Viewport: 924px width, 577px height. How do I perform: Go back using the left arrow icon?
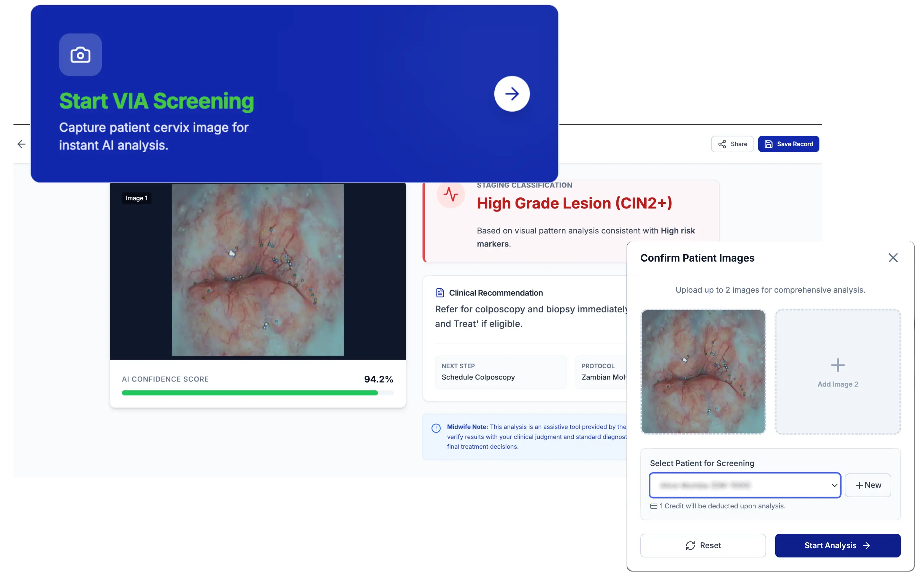tap(21, 144)
